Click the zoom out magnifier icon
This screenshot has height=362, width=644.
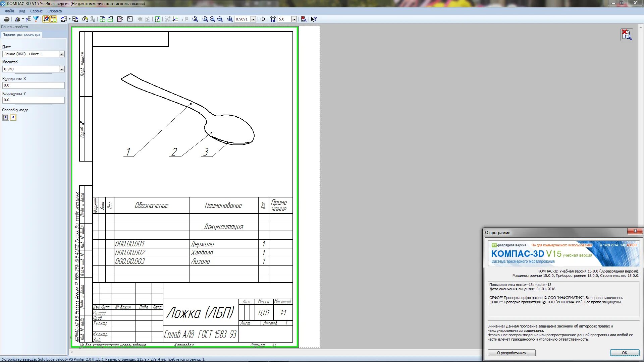coord(220,19)
